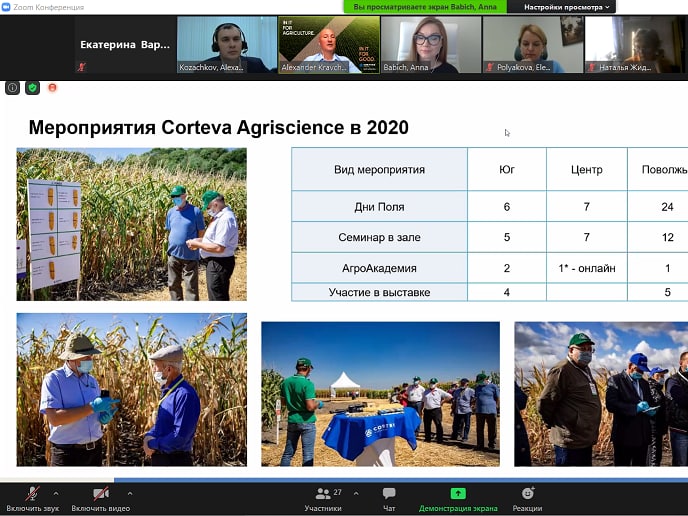Click table column header Центр
This screenshot has height=516, width=688.
(587, 169)
